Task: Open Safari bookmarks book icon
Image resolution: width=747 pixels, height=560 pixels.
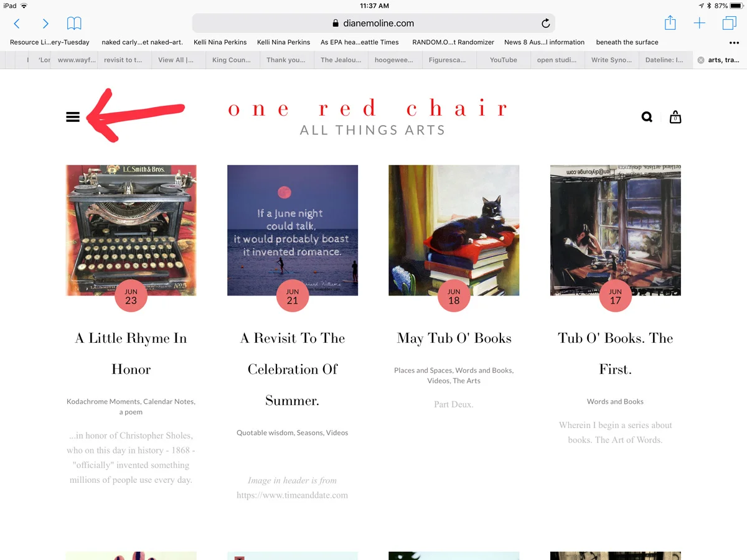Action: click(74, 24)
